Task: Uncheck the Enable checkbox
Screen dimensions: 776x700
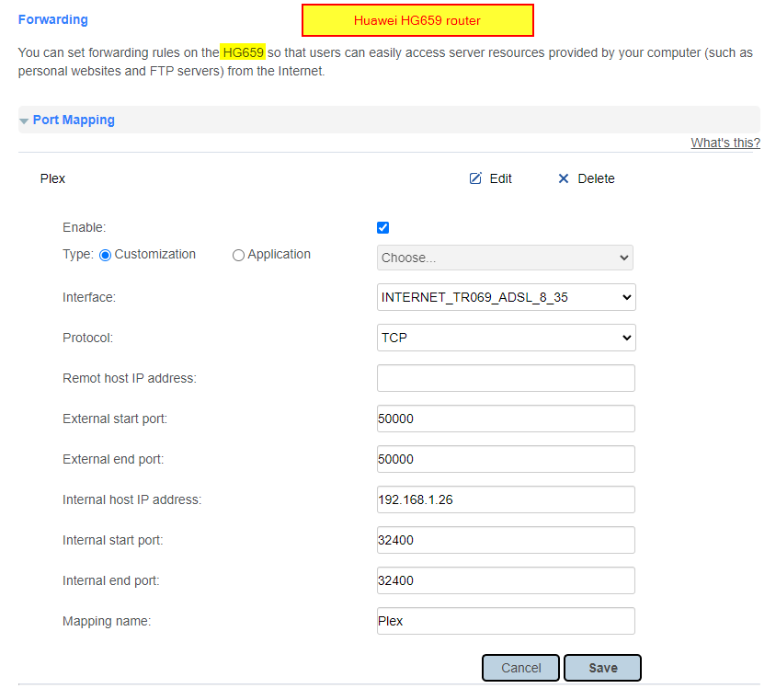Action: click(382, 227)
